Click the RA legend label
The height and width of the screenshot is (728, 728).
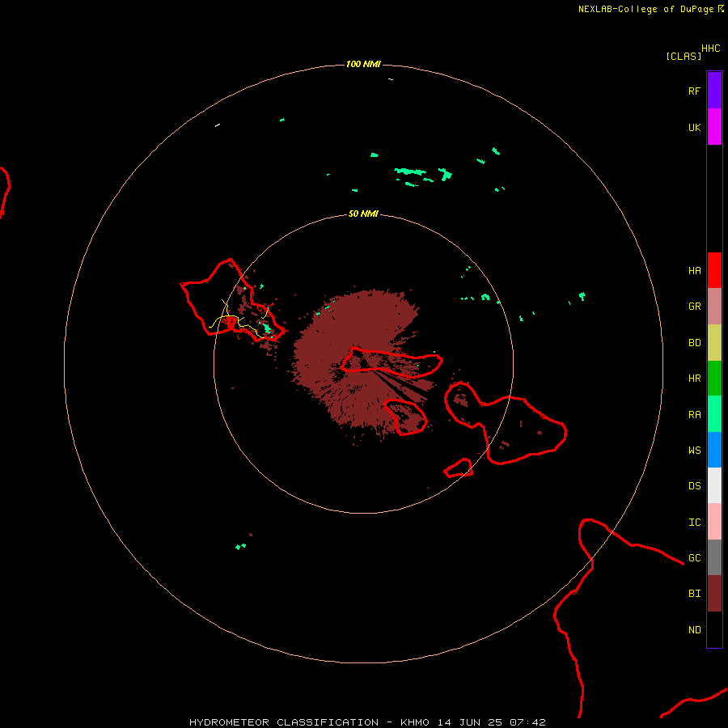tap(694, 415)
